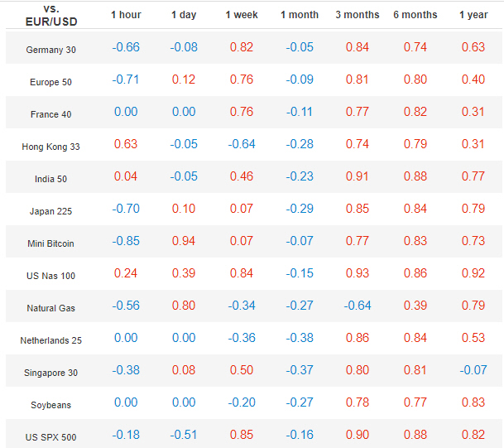Select the Hong Kong 33 row label
Screen dimensions: 504x448
coord(50,147)
